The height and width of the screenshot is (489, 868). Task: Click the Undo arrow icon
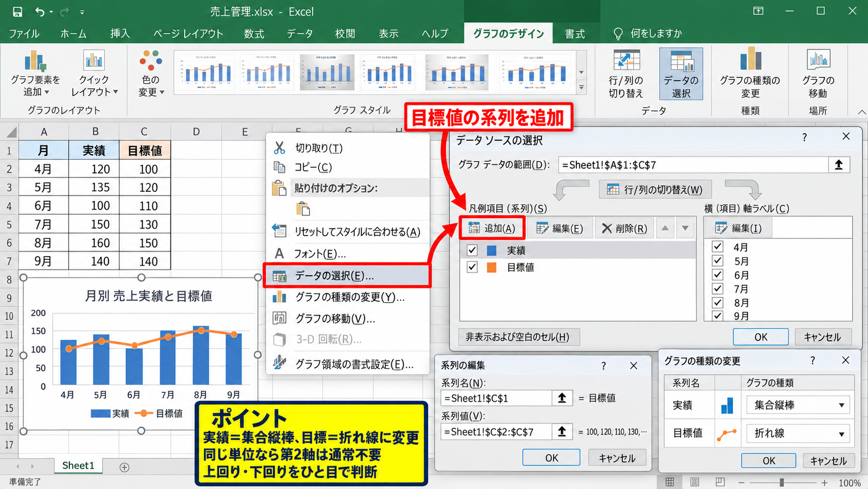(x=39, y=11)
